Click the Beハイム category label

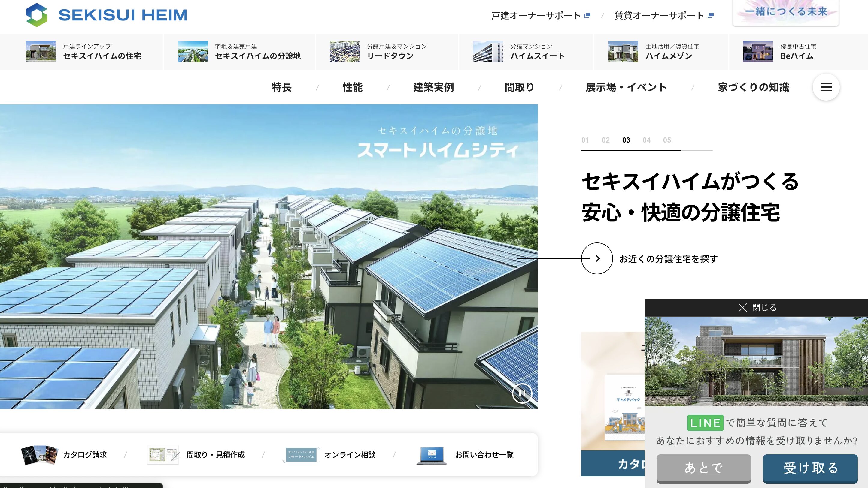[x=797, y=56]
